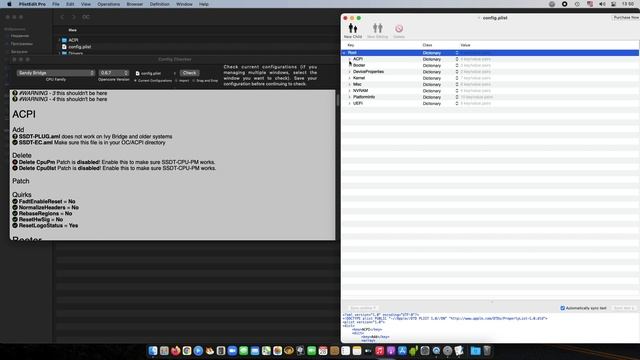This screenshot has height=360, width=640.
Task: Click the input language flag in the menu bar
Action: point(590,4)
